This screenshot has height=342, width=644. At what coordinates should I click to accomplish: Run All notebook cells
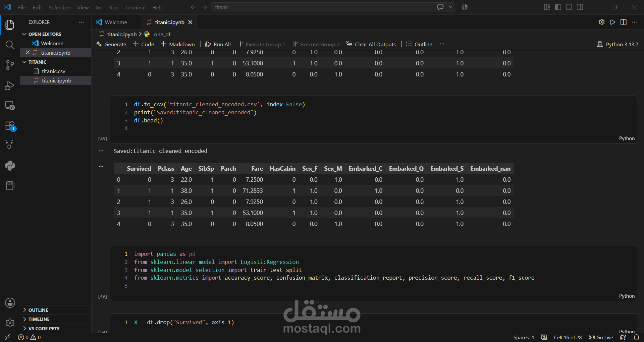point(218,44)
